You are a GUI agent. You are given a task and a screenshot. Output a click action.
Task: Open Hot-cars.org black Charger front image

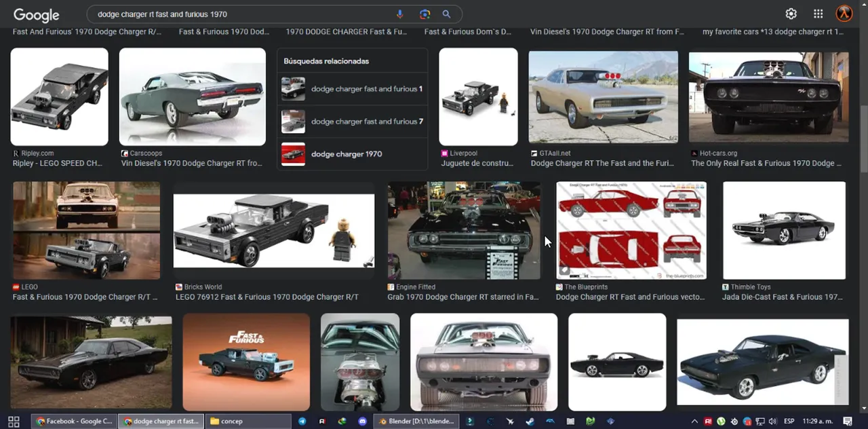click(x=768, y=97)
